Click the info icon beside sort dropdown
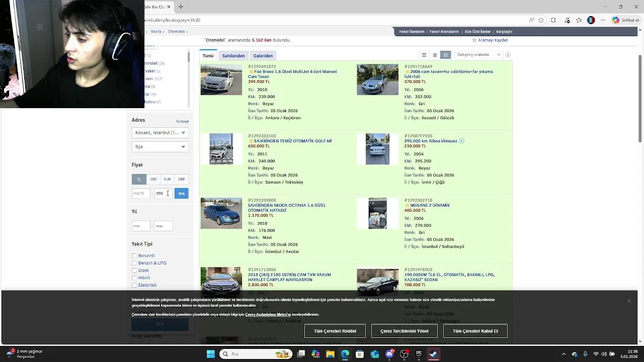This screenshot has width=644, height=362. (508, 55)
